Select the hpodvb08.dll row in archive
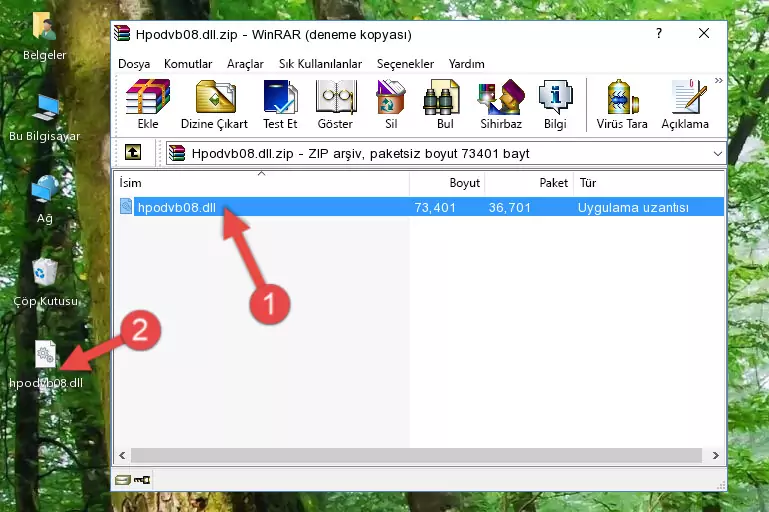This screenshot has height=512, width=769. click(x=420, y=207)
